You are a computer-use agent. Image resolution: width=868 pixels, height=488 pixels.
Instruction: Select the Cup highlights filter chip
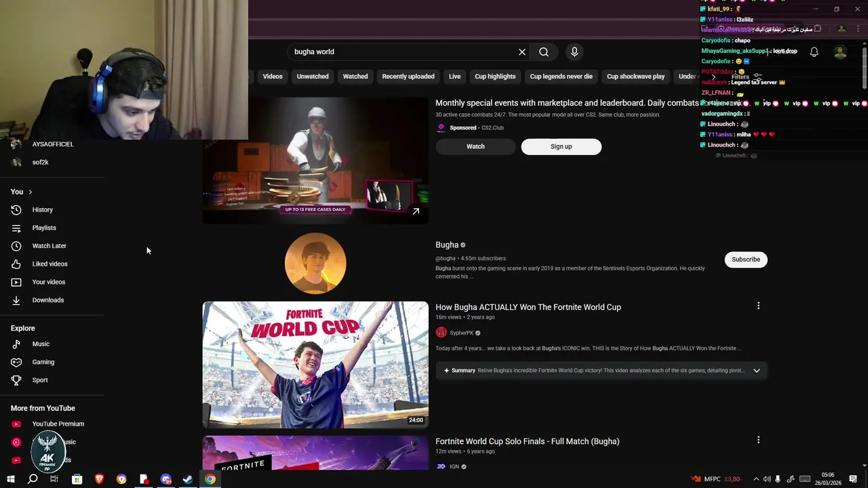pos(495,77)
